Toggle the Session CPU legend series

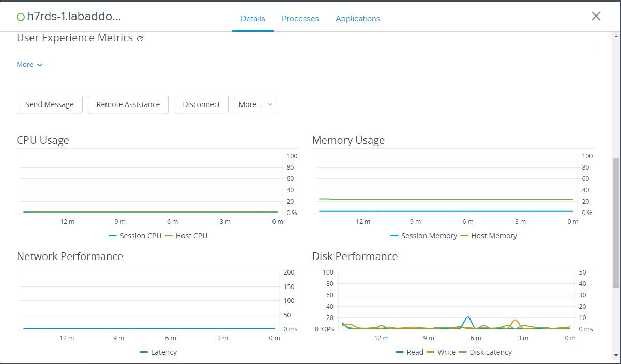135,236
